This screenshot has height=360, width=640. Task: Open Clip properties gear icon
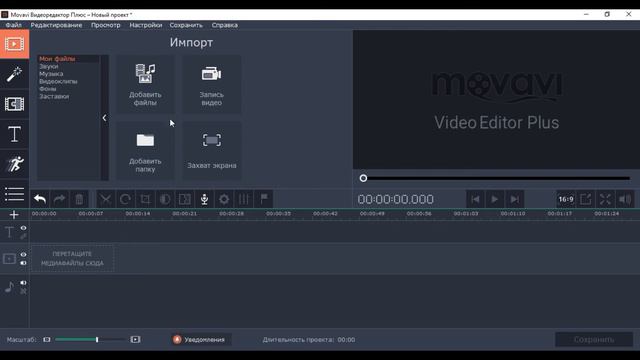(x=224, y=199)
